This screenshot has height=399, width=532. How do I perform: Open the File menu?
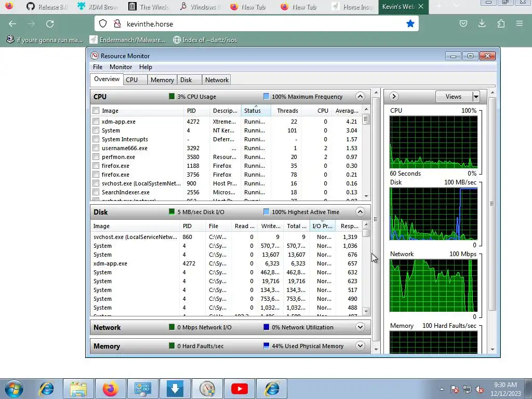tap(98, 67)
